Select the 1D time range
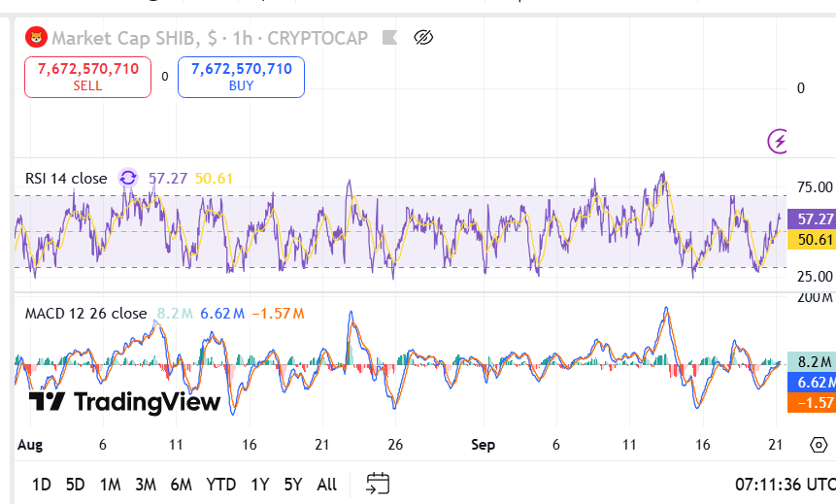Screen dimensions: 836x504 pyautogui.click(x=42, y=484)
